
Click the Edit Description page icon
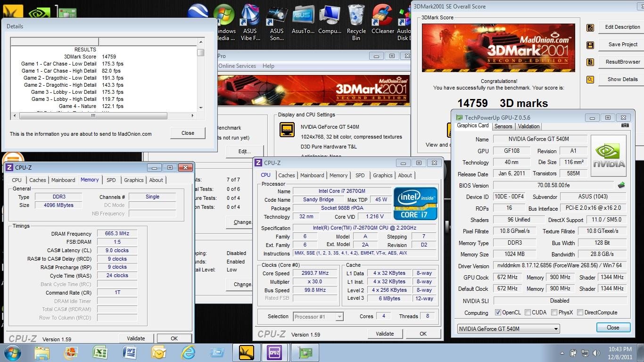(x=590, y=28)
